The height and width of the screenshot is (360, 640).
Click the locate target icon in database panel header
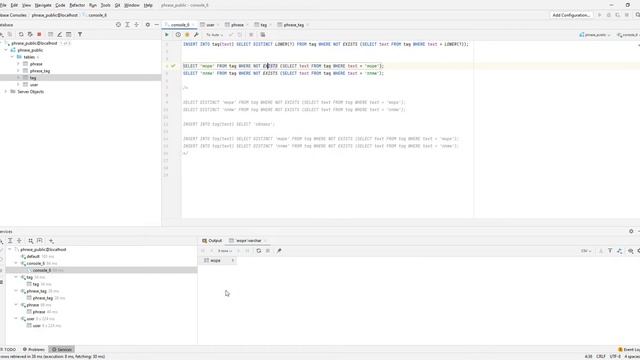pyautogui.click(x=118, y=25)
